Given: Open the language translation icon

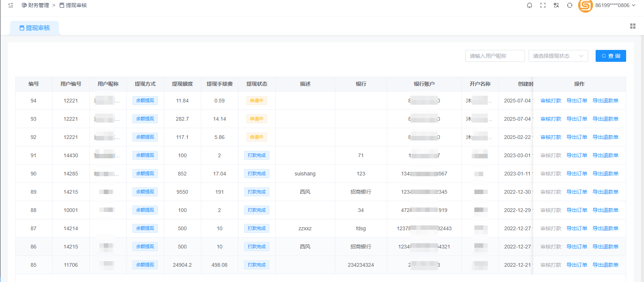Looking at the screenshot, I should pyautogui.click(x=556, y=5).
